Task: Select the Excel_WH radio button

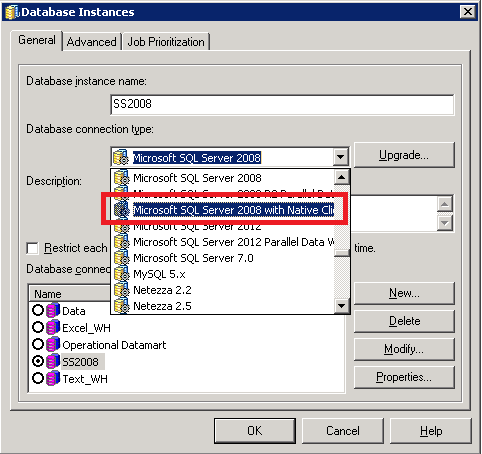Action: [38, 327]
